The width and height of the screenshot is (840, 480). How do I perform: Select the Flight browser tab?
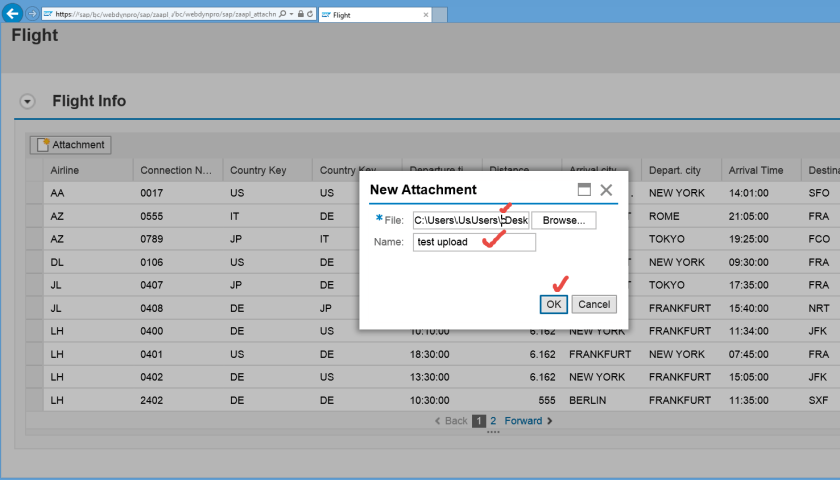pos(375,14)
